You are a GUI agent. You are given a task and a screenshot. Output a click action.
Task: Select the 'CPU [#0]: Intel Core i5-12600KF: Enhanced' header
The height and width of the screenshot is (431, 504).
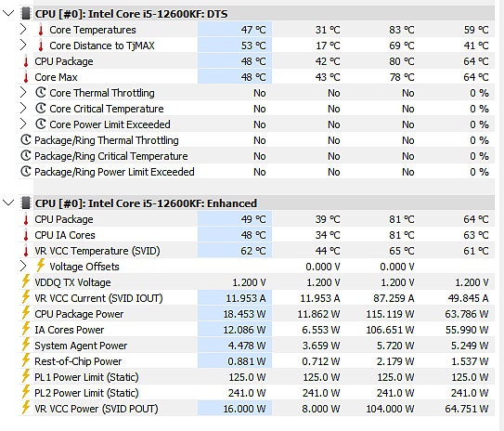[x=146, y=203]
